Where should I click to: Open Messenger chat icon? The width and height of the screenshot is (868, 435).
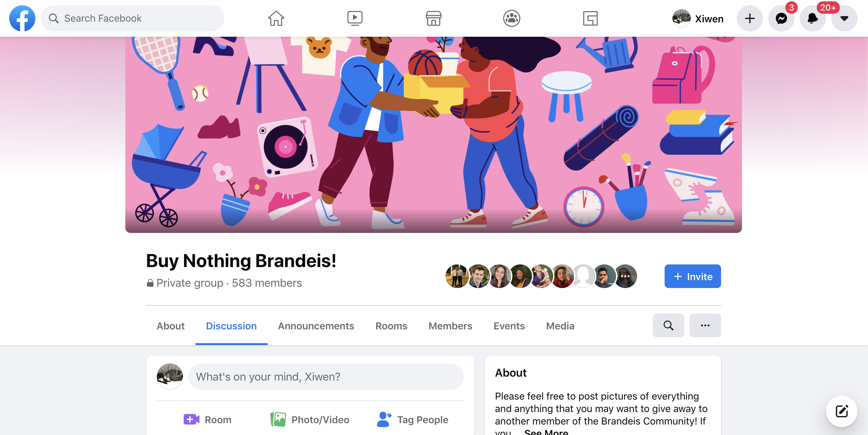(781, 18)
